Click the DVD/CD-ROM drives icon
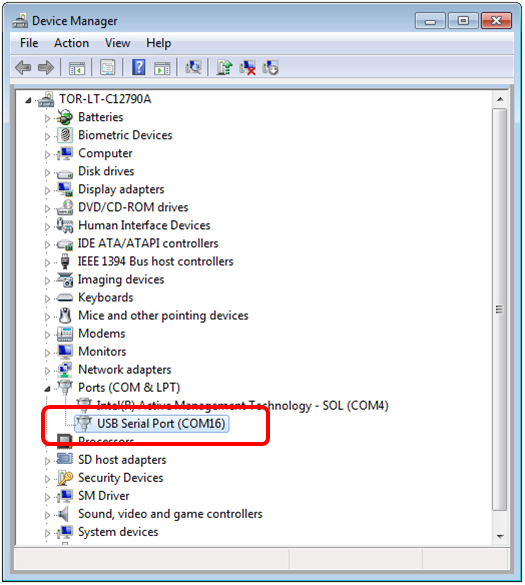 pos(65,207)
